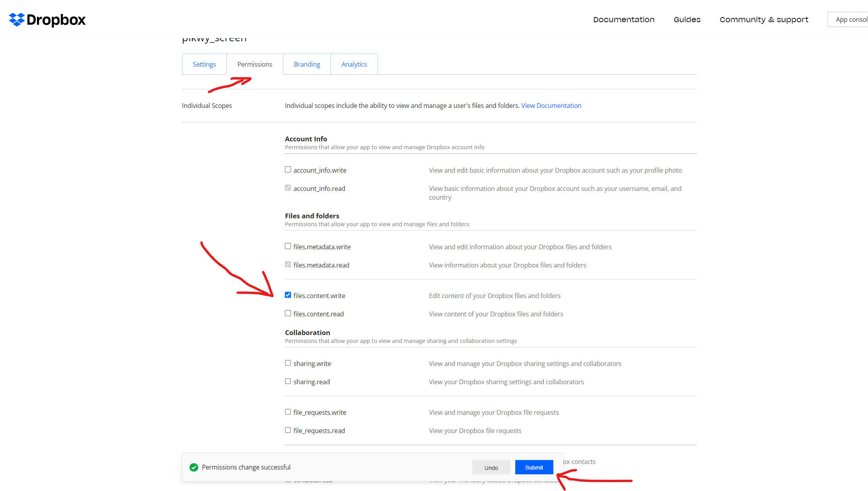Click the files.content.write label text
Screen dimensions: 868x491
(319, 296)
